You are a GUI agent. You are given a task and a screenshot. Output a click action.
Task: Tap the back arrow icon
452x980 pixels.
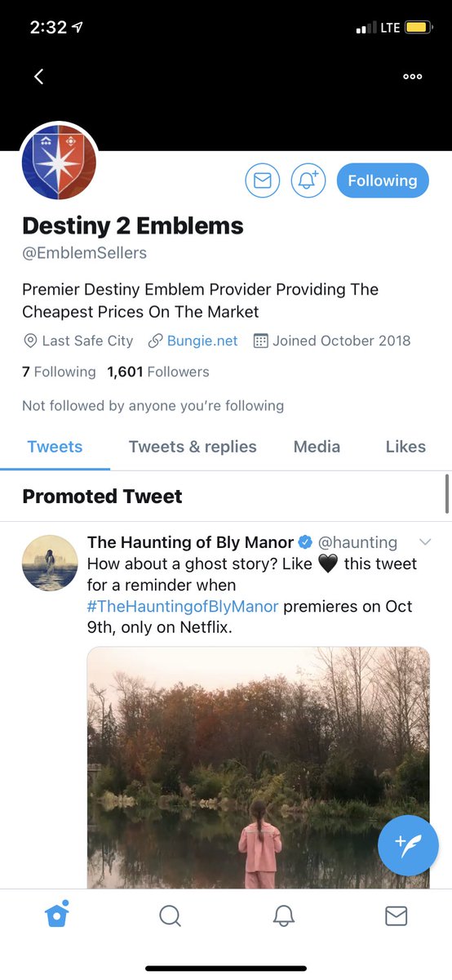pyautogui.click(x=38, y=76)
